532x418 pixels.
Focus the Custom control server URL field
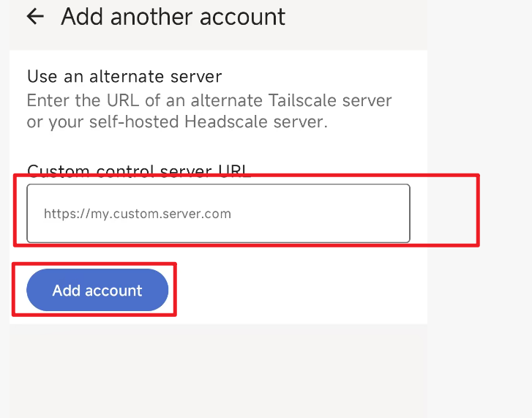pyautogui.click(x=218, y=214)
